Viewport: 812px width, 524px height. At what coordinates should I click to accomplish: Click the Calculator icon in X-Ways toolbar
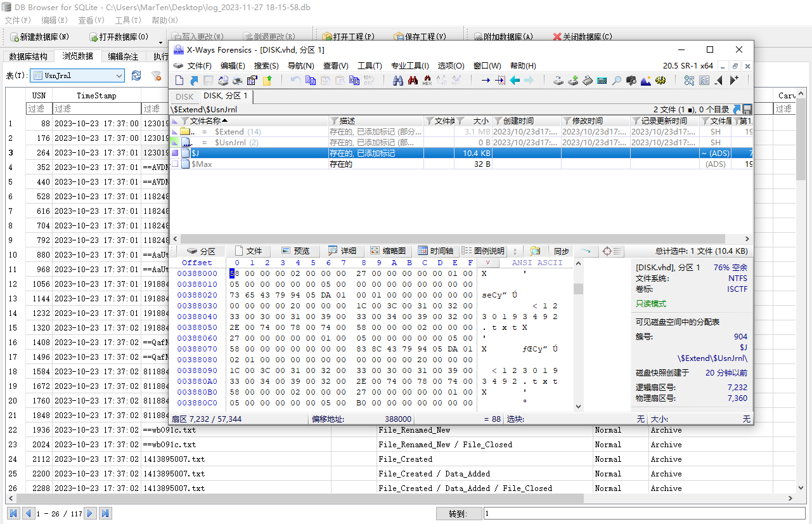click(x=602, y=81)
